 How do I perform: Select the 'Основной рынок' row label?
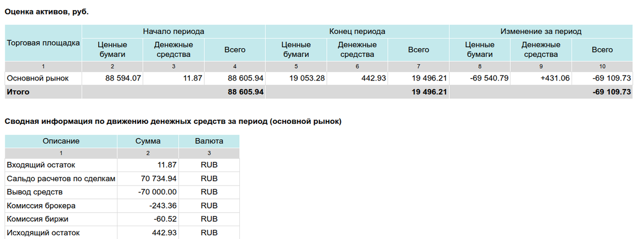point(38,78)
